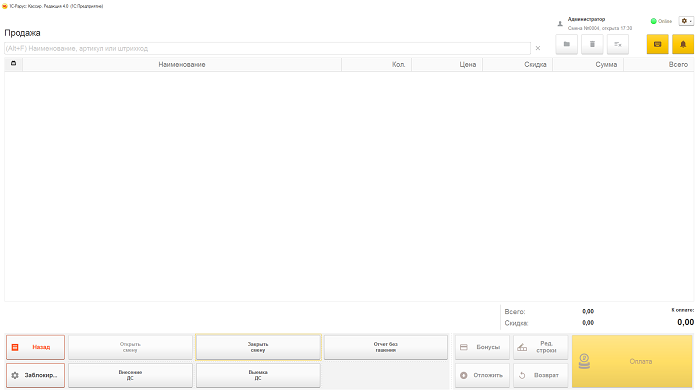Click the yellow cash drawer icon button
This screenshot has height=390, width=700.
coord(658,44)
